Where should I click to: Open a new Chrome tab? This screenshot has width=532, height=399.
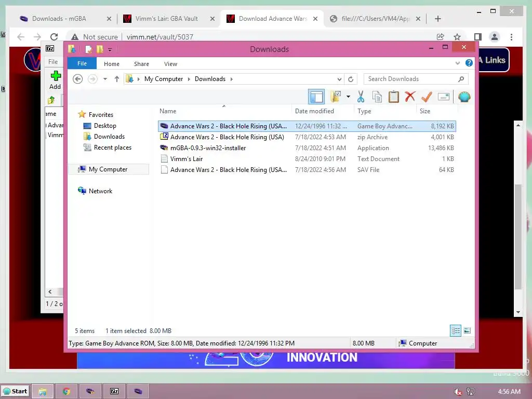437,19
